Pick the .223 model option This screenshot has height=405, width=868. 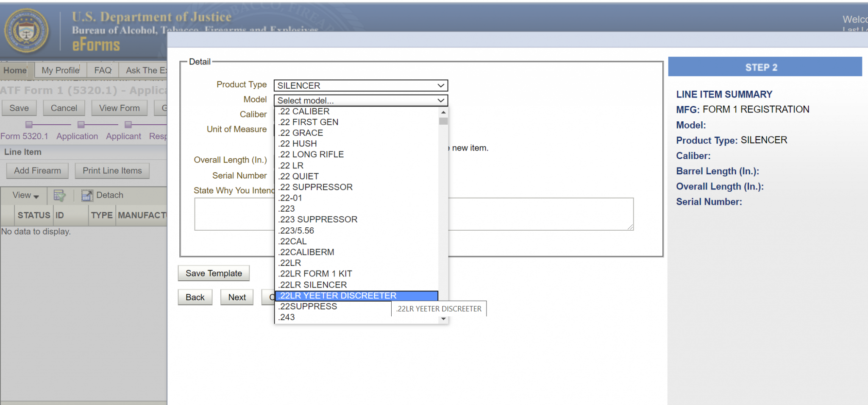356,209
